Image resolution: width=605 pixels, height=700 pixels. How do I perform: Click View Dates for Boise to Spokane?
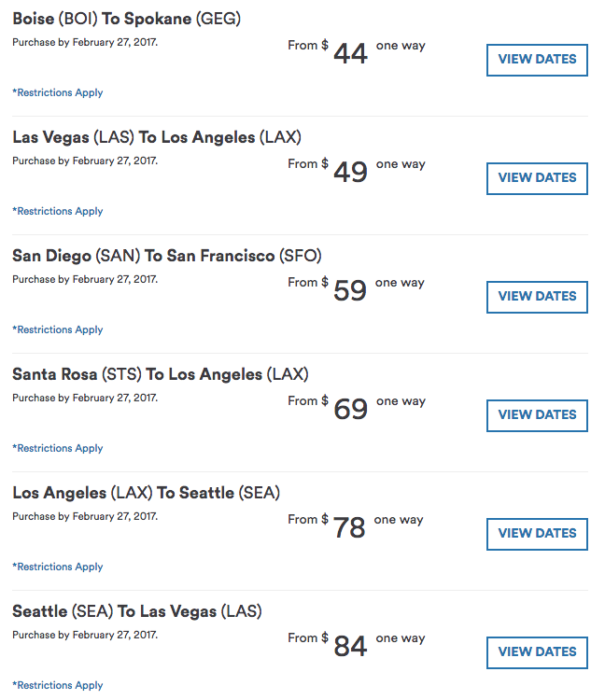[537, 59]
